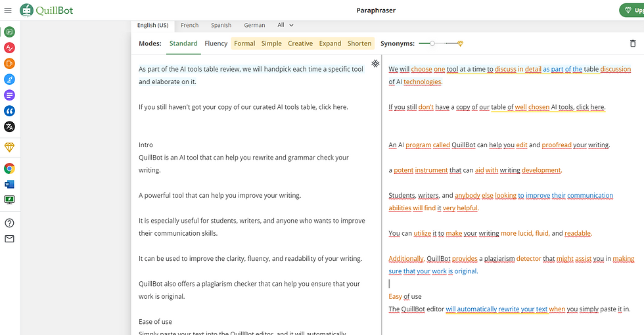Switch to the Spanish language tab
This screenshot has height=335, width=644.
point(221,25)
